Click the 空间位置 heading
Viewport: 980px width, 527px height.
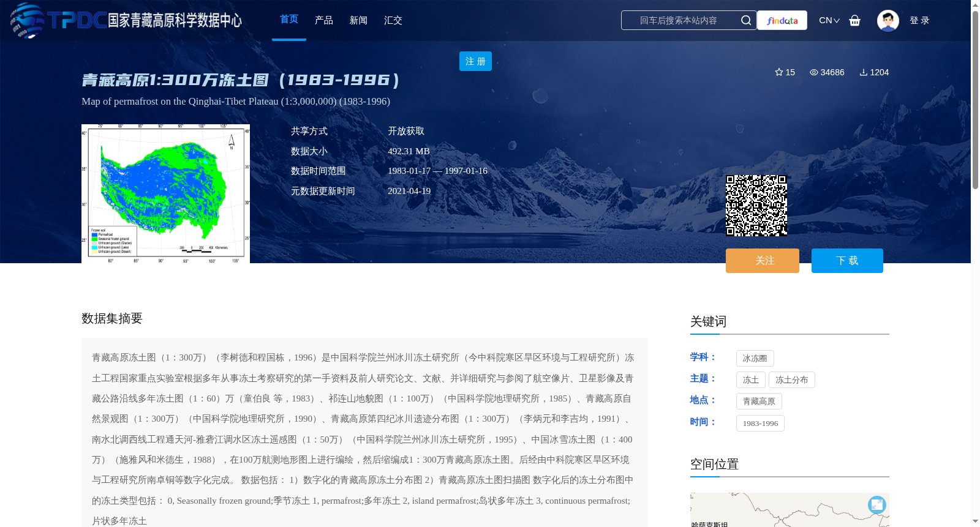tap(714, 464)
